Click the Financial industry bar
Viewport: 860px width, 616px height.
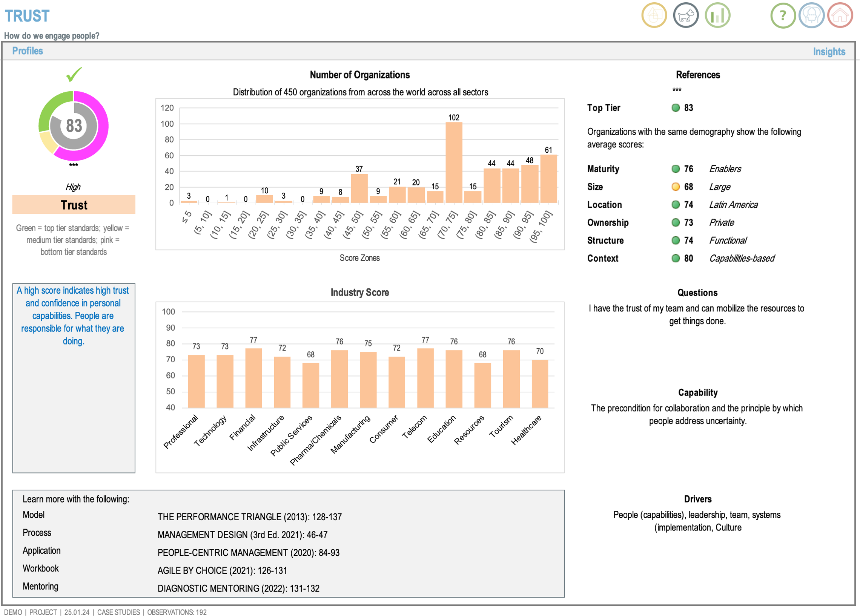pos(253,378)
